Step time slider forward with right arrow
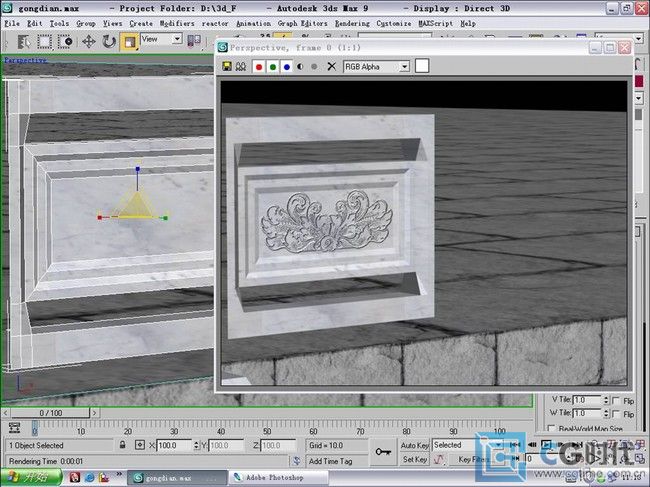 (95, 413)
